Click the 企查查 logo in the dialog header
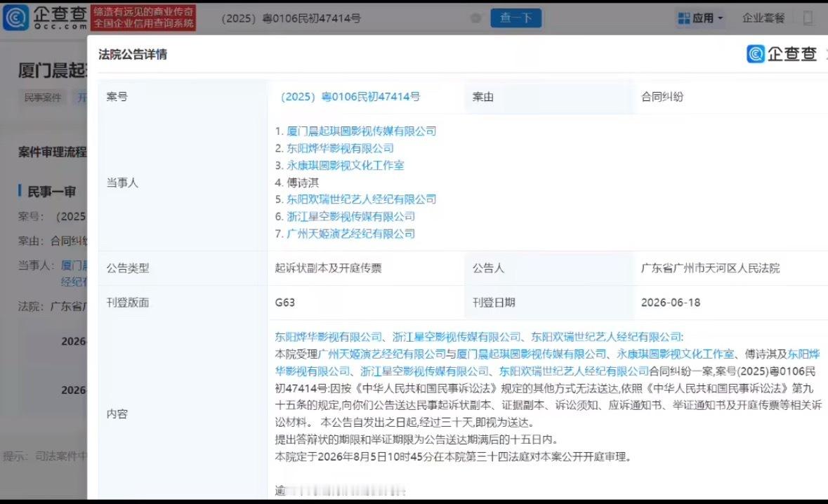828x504 pixels. (x=782, y=54)
